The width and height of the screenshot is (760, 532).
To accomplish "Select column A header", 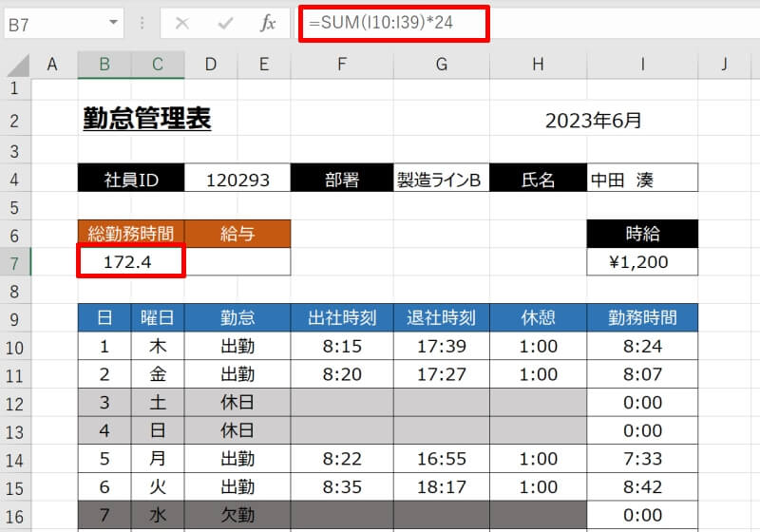I will [x=52, y=65].
